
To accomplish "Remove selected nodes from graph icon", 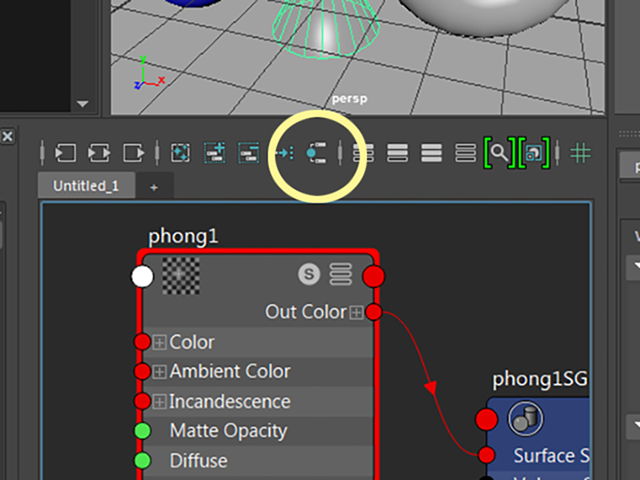I will tap(248, 153).
